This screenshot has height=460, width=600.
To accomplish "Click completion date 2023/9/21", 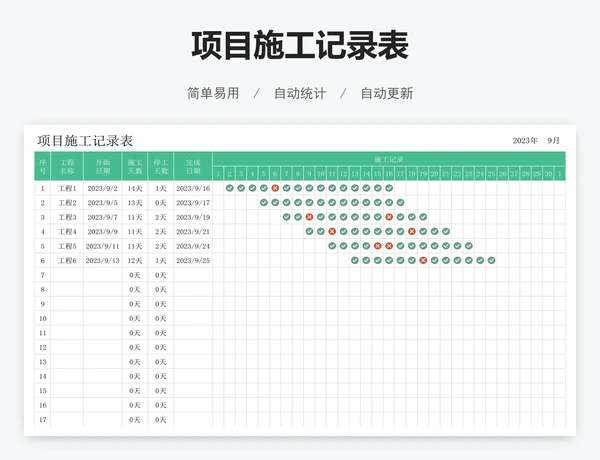I will (193, 232).
